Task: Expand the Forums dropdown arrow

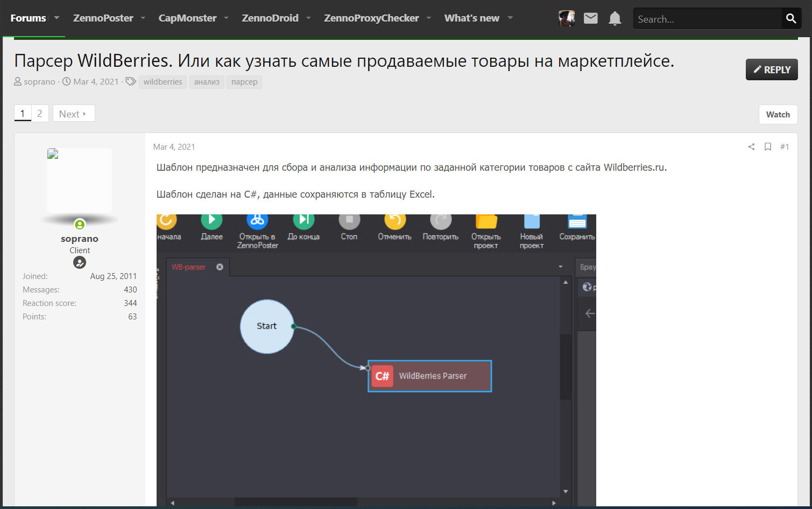Action: (x=57, y=18)
